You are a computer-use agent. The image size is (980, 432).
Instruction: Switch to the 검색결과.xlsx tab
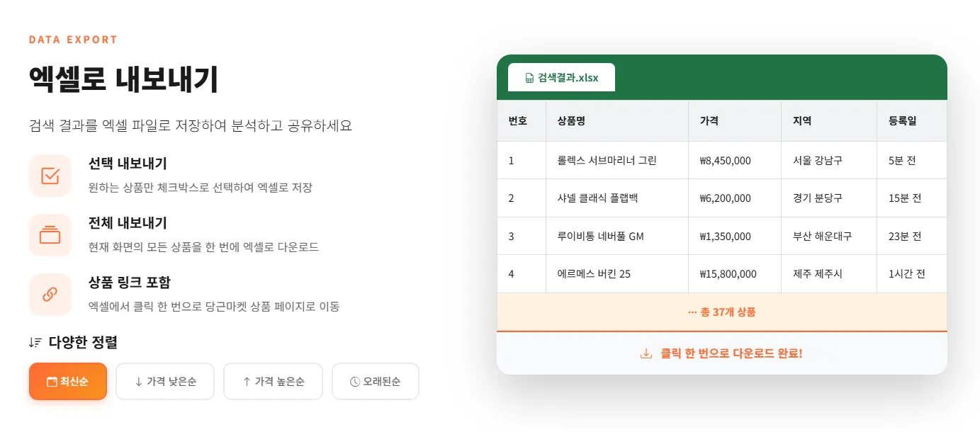click(561, 78)
